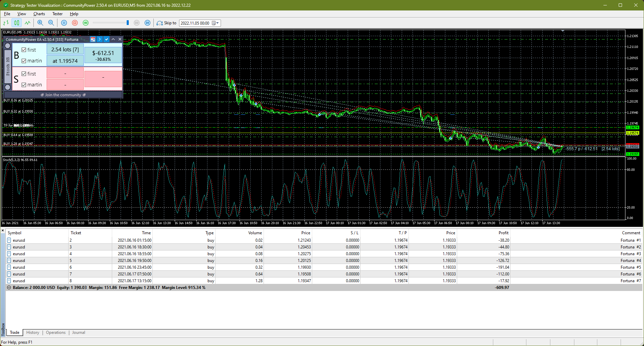
Task: Pause the strategy tester visualization
Action: (64, 23)
